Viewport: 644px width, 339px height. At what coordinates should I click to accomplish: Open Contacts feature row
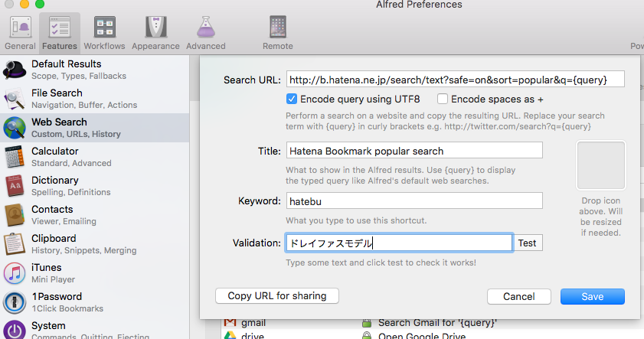pyautogui.click(x=94, y=215)
